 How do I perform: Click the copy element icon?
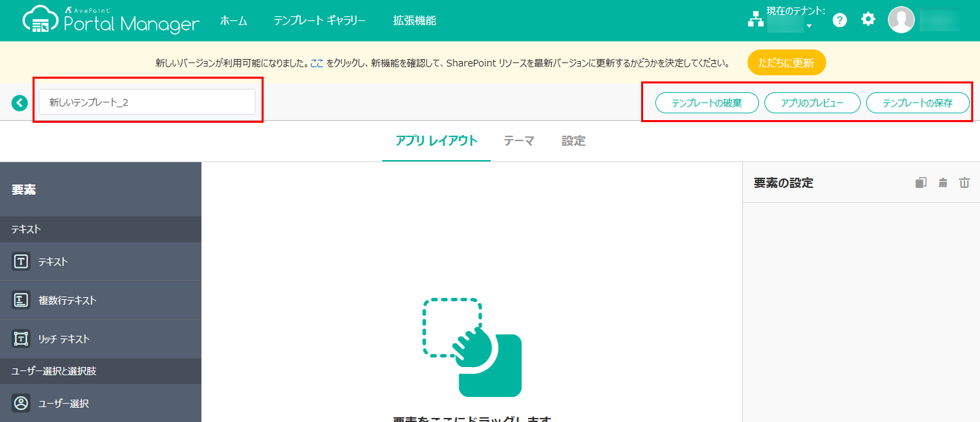point(920,183)
